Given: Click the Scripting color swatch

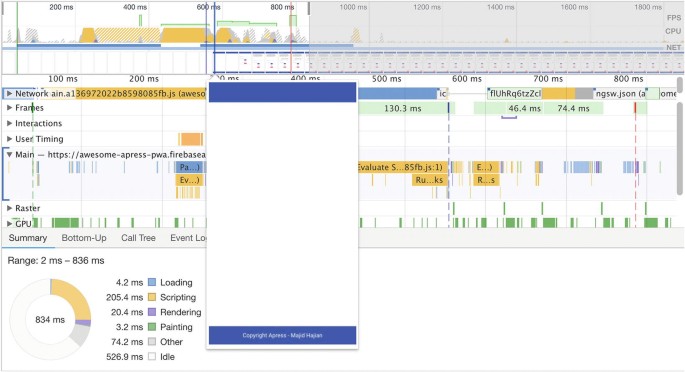Looking at the screenshot, I should 152,297.
